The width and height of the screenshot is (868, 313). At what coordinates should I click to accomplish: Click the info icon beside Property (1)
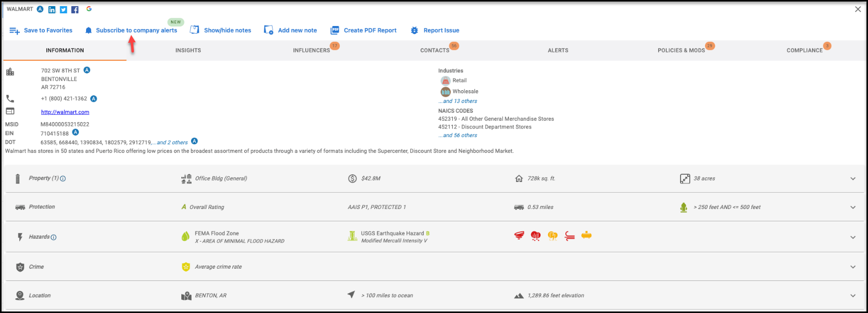[63, 178]
